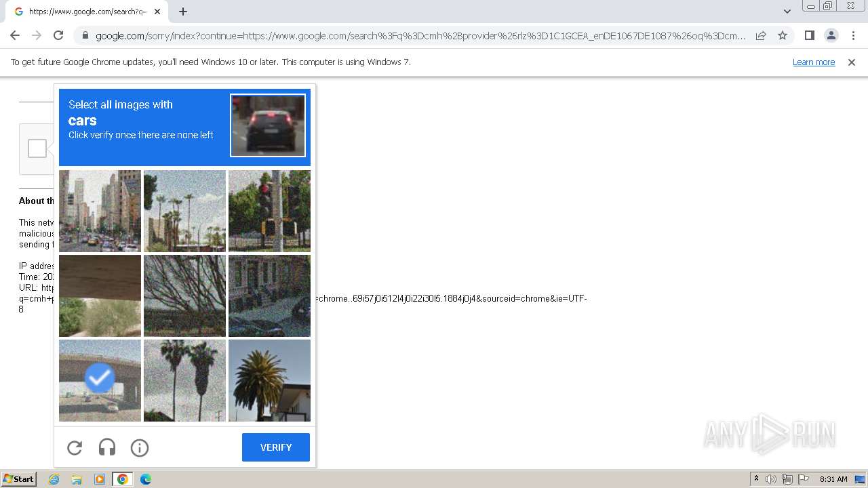Select the single palm tree by house tile
The height and width of the screenshot is (488, 868).
[x=269, y=380]
